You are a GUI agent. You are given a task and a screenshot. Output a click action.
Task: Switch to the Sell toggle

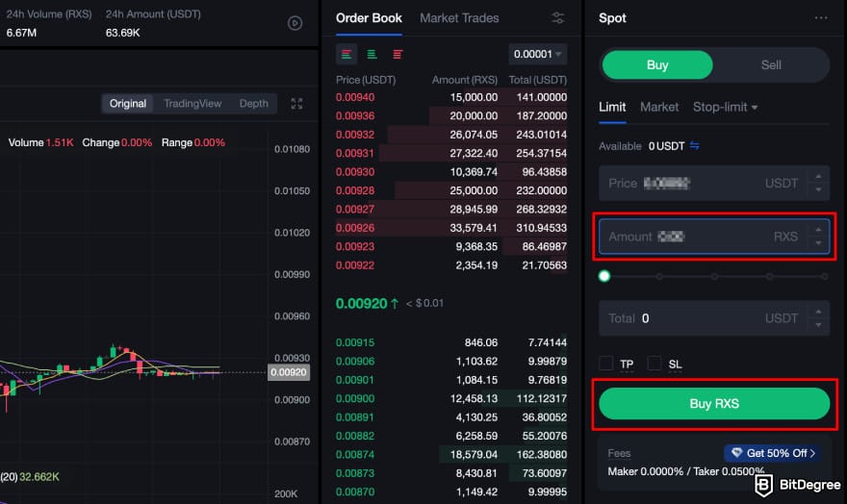click(771, 64)
